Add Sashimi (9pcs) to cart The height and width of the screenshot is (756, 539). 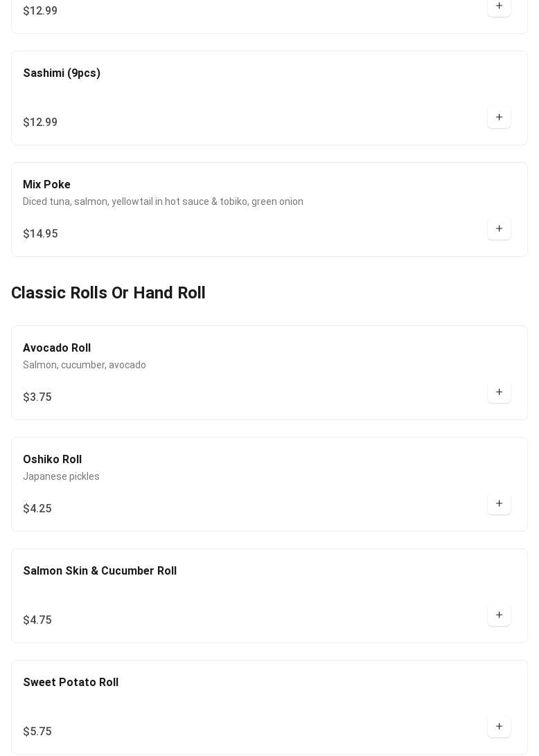[x=499, y=118]
